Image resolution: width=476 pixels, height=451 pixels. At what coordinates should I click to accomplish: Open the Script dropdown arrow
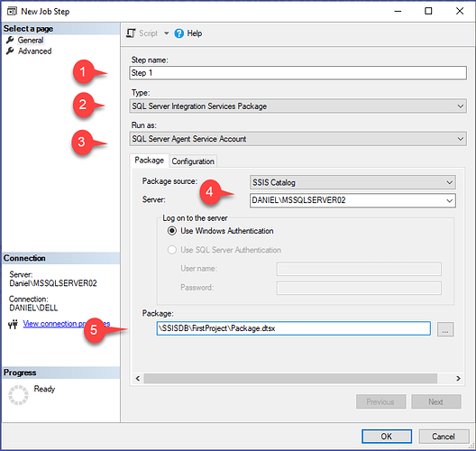(x=167, y=33)
